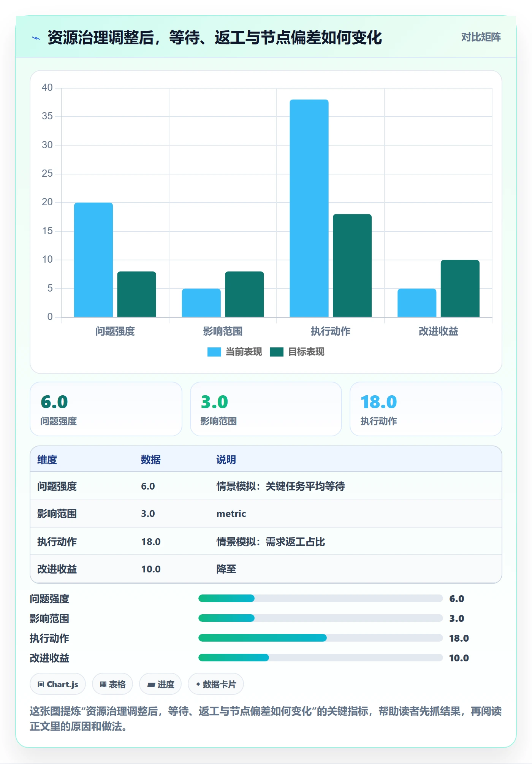
Task: Click the 执行动作 progress bar
Action: coord(320,638)
